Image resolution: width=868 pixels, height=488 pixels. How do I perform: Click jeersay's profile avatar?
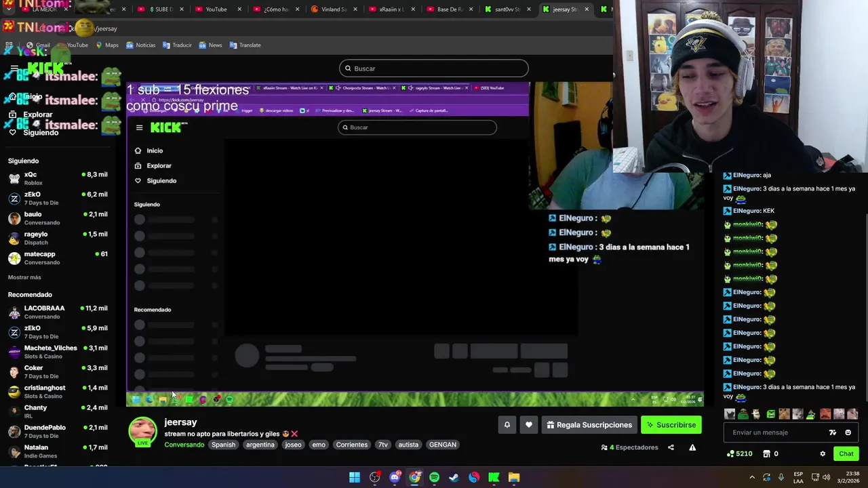tap(142, 430)
